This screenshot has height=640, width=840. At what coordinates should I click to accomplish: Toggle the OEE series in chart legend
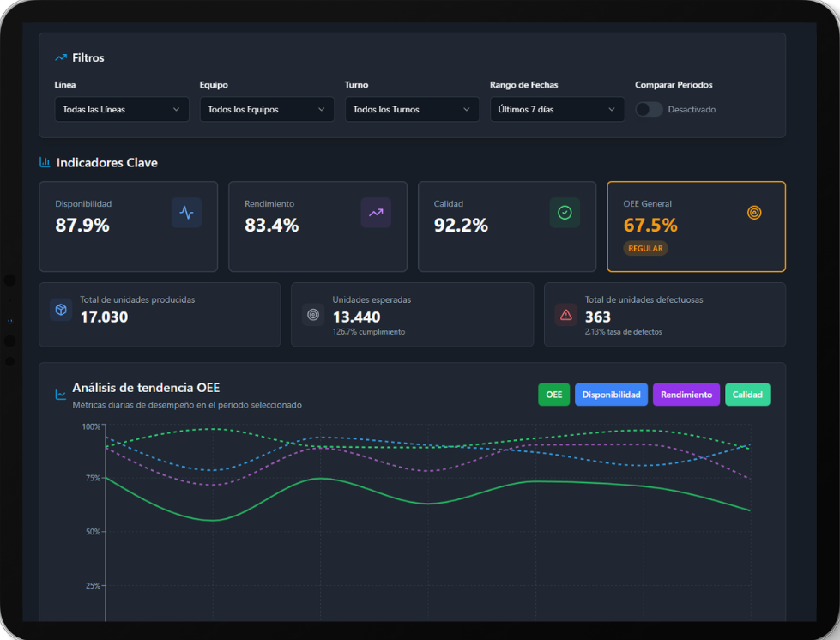553,395
